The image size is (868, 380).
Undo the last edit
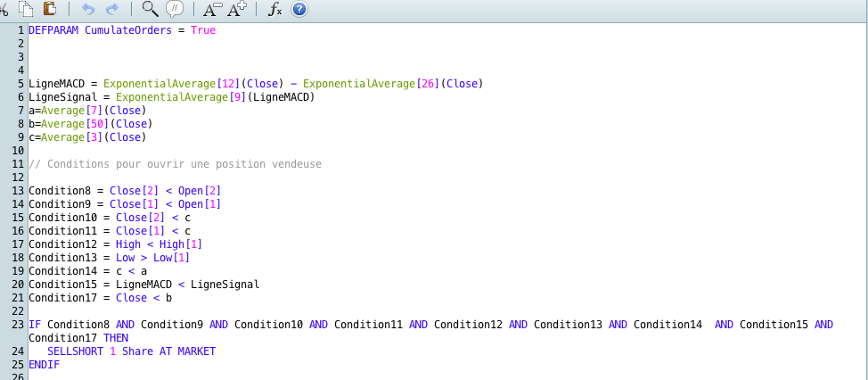88,9
